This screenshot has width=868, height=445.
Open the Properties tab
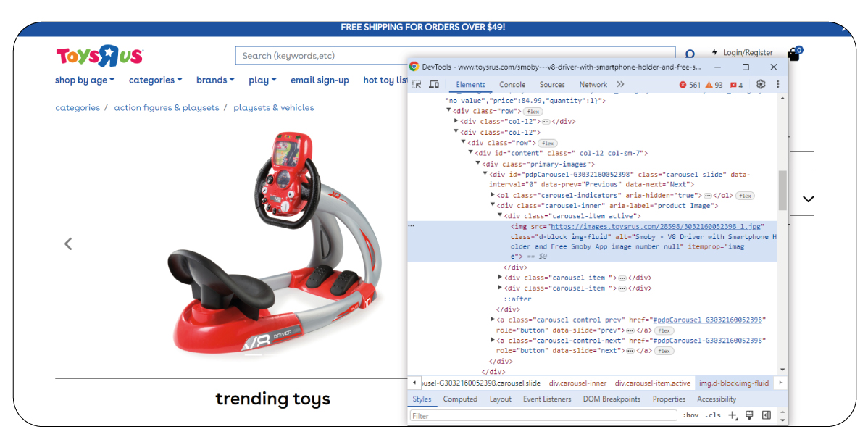[669, 399]
